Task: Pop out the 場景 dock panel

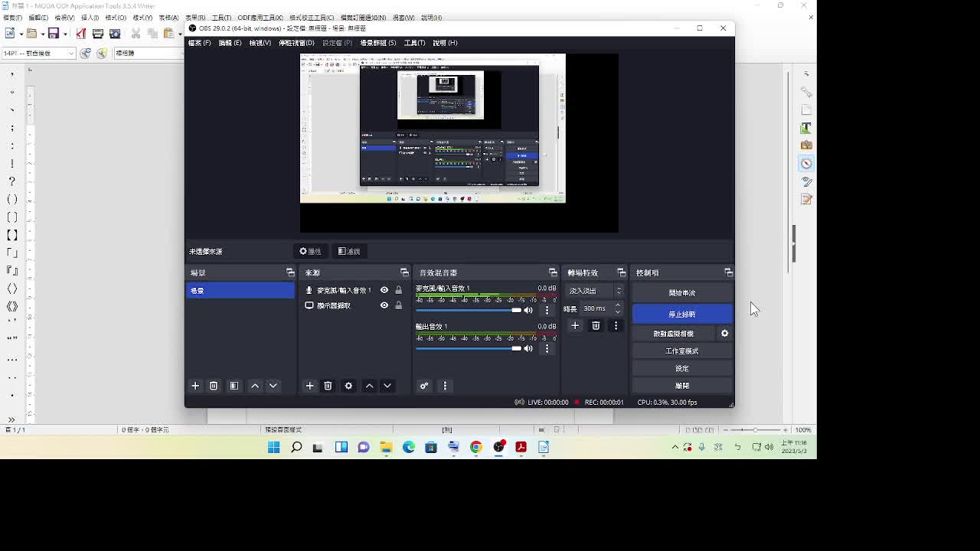Action: coord(290,272)
